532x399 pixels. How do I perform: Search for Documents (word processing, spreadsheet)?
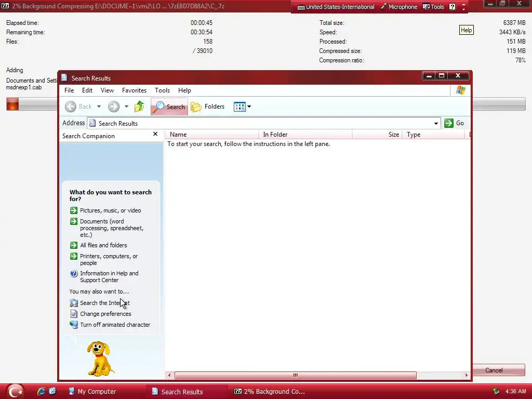112,228
